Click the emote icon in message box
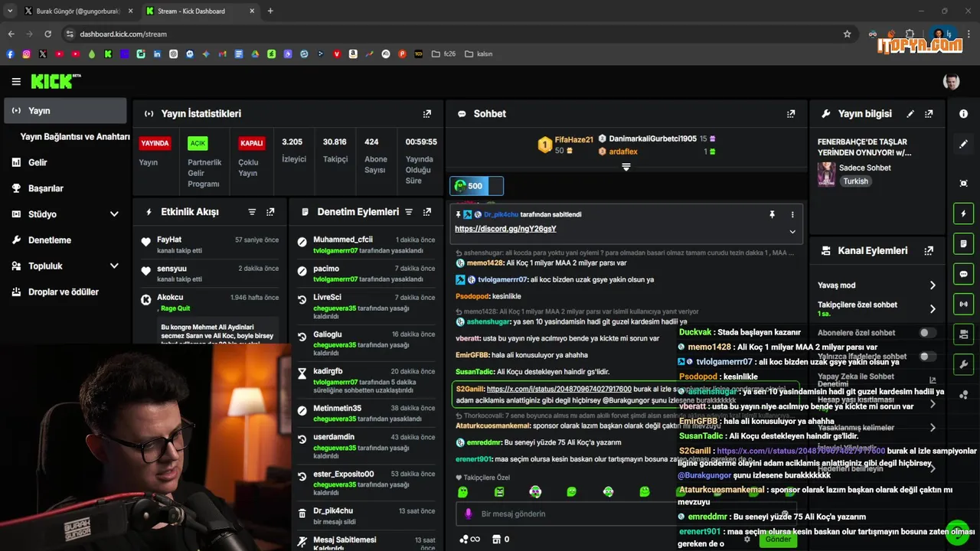980x551 pixels. [x=785, y=514]
